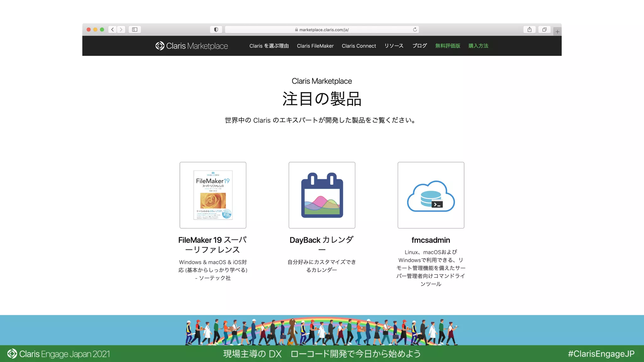Click the fmcsadmin product title
Viewport: 644px width, 362px height.
point(431,240)
